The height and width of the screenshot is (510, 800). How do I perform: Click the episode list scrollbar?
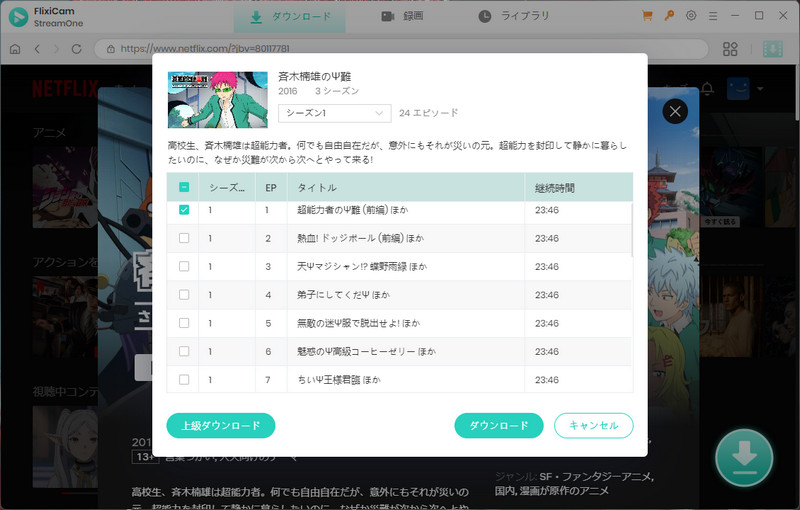click(x=632, y=230)
